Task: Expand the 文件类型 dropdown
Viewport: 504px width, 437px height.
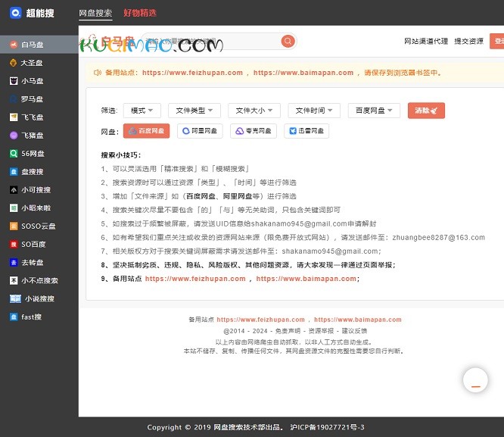Action: tap(194, 111)
